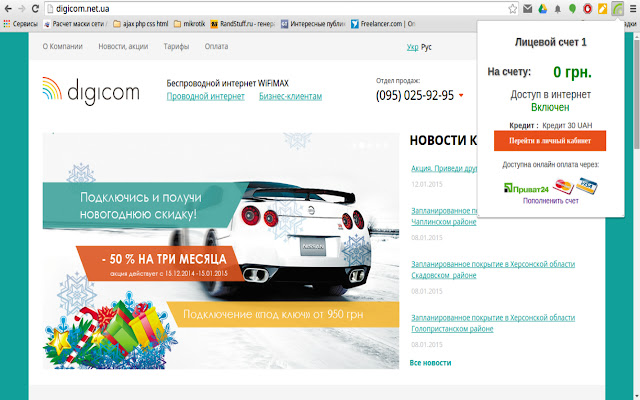Follow the Проводной интернет link
Screen dimensions: 640x400
[x=205, y=96]
